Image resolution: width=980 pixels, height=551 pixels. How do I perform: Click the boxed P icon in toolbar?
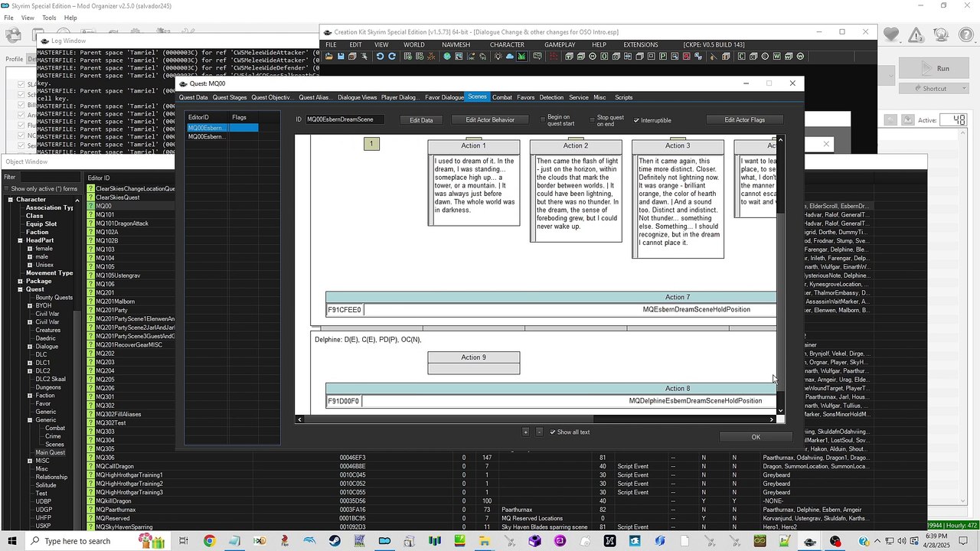[663, 57]
